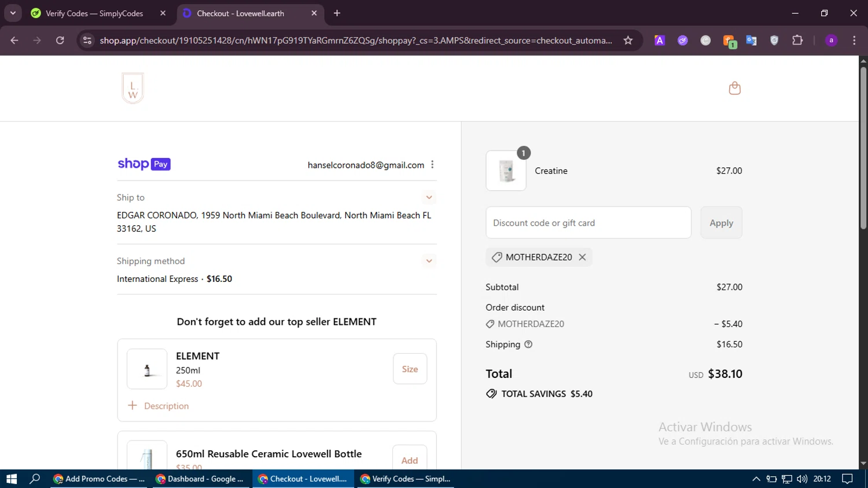Click the purple round extension icon

683,41
